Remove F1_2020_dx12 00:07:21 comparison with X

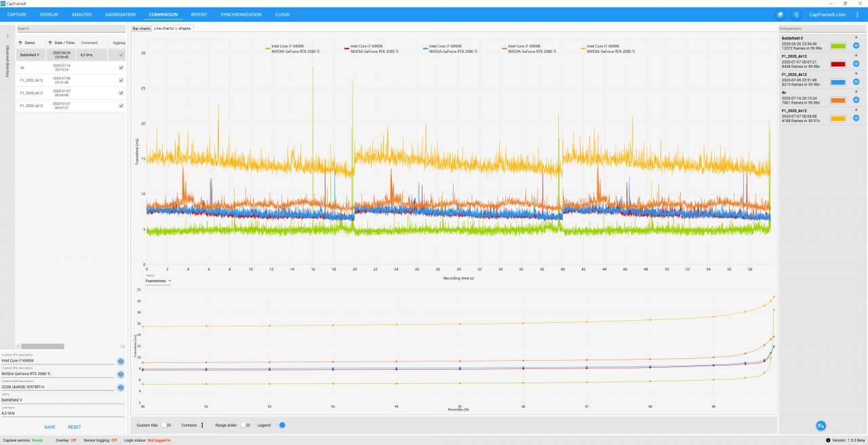pos(856,56)
